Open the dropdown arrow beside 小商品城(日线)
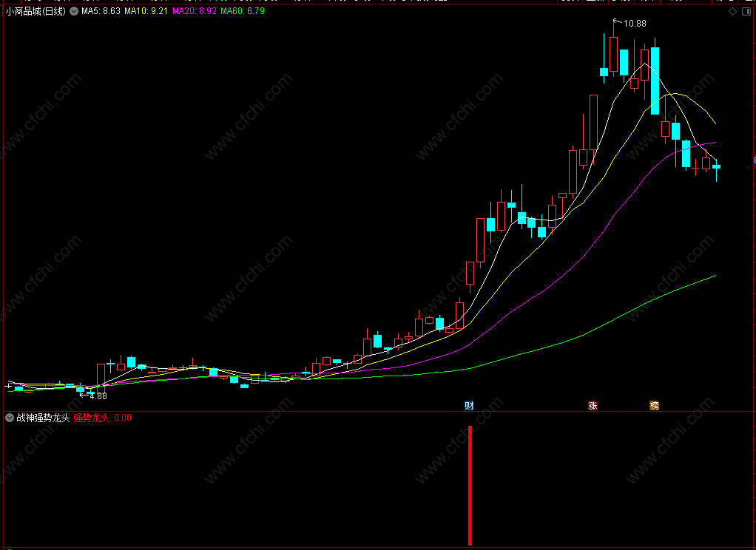 [x=74, y=11]
